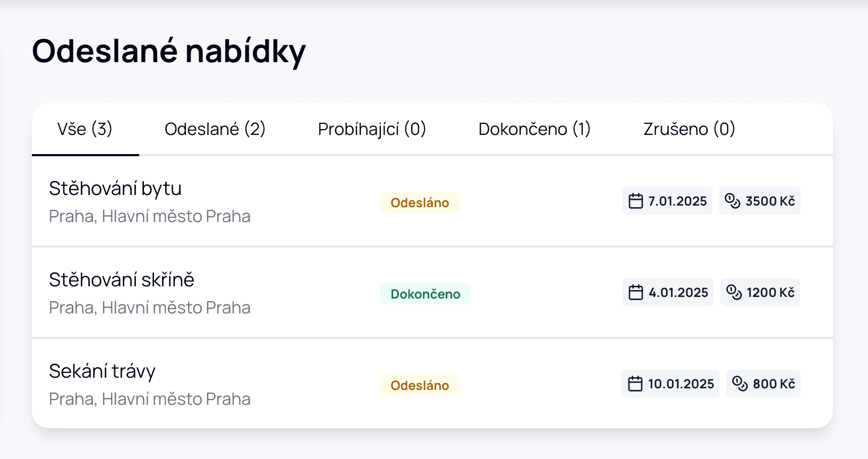Go to the Zrušeno (0) tab
Image resolution: width=868 pixels, height=459 pixels.
pos(689,129)
